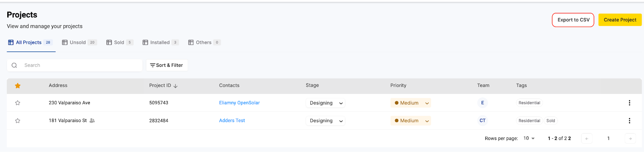Click the CT team avatar

(483, 121)
